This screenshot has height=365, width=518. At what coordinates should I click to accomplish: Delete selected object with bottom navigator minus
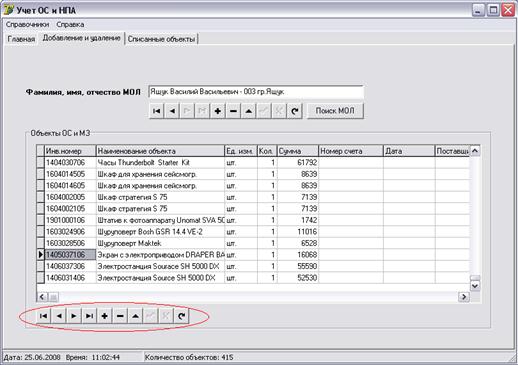[120, 316]
